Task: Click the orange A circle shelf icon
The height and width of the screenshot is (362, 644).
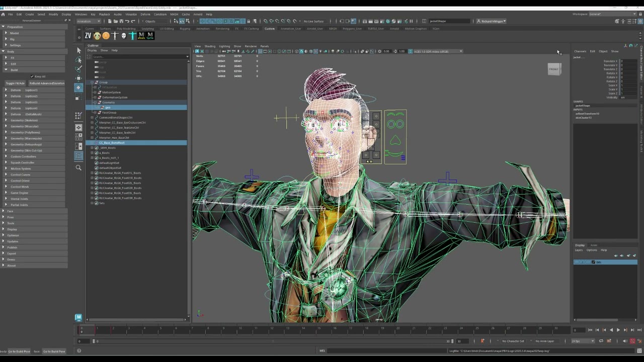Action: [x=106, y=36]
